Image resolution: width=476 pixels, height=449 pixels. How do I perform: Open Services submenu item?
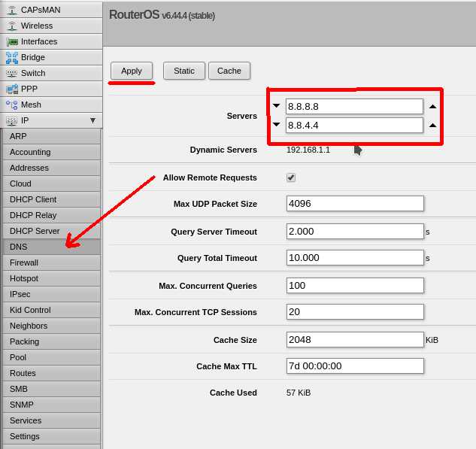52,420
